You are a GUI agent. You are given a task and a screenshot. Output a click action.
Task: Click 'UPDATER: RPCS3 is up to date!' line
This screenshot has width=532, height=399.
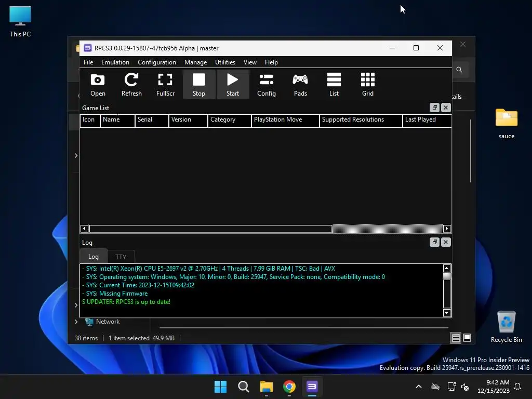tap(126, 302)
